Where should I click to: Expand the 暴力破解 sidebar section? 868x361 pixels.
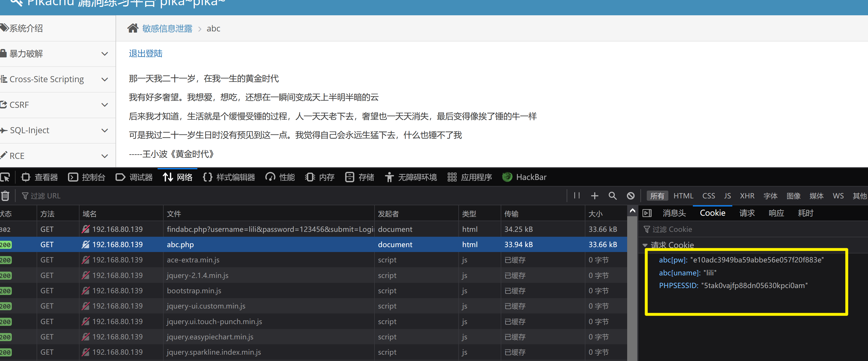tap(58, 54)
